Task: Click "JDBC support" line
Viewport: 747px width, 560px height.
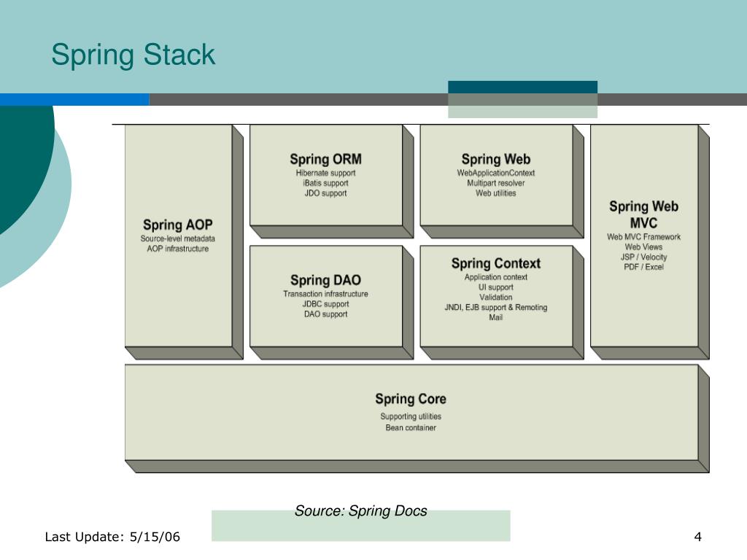Action: click(326, 304)
